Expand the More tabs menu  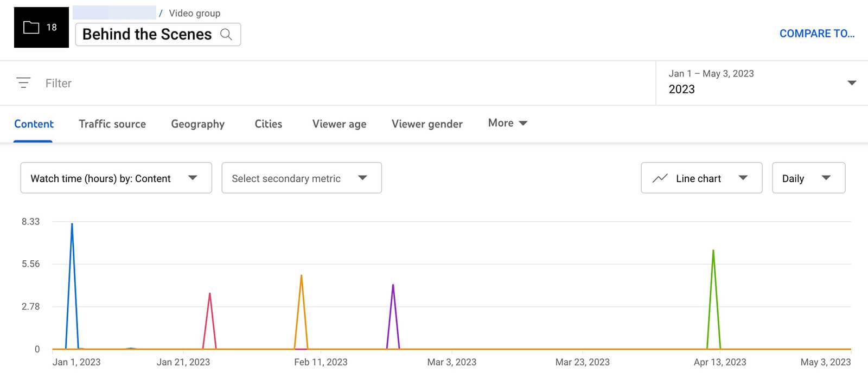(x=507, y=123)
